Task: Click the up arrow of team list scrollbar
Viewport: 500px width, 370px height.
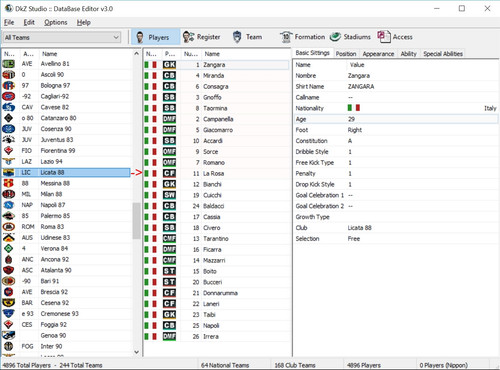Action: [136, 53]
